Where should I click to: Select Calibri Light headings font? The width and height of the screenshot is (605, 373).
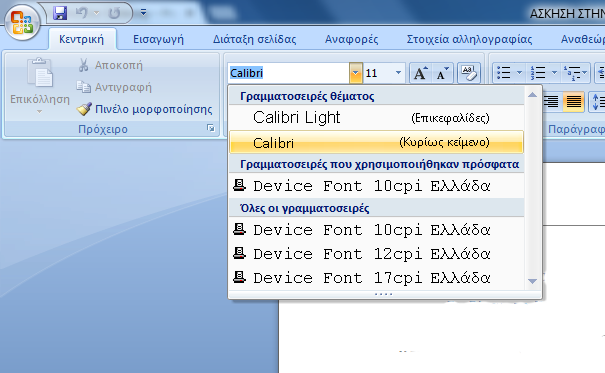click(x=377, y=118)
